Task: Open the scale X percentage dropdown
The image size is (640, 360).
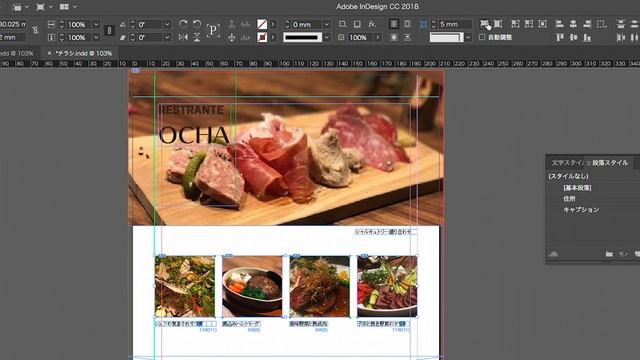Action: pyautogui.click(x=96, y=24)
